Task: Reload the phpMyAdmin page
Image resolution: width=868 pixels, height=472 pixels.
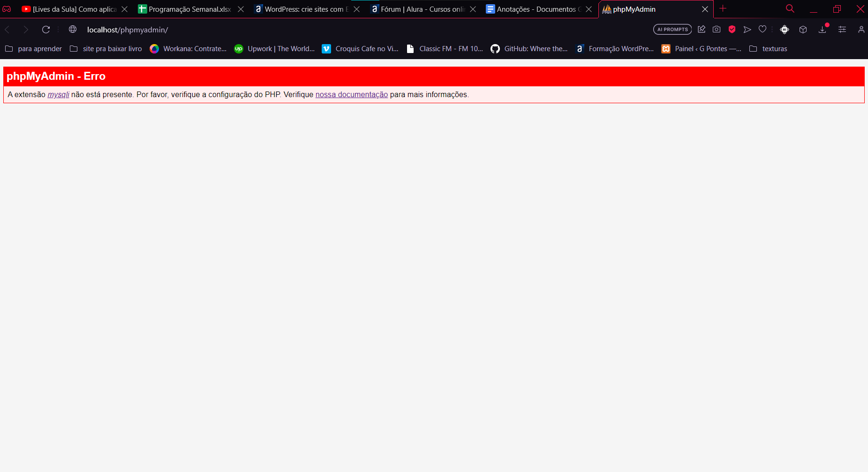Action: pyautogui.click(x=46, y=30)
